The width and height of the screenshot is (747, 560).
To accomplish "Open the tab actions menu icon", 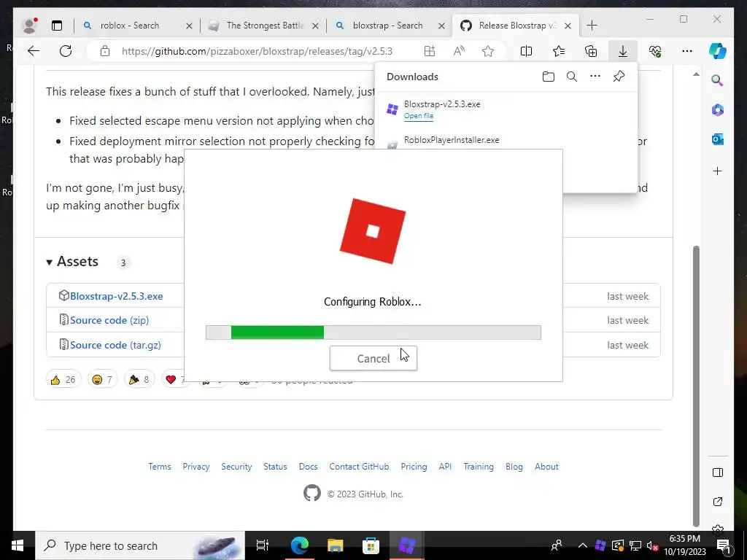I will 57,26.
